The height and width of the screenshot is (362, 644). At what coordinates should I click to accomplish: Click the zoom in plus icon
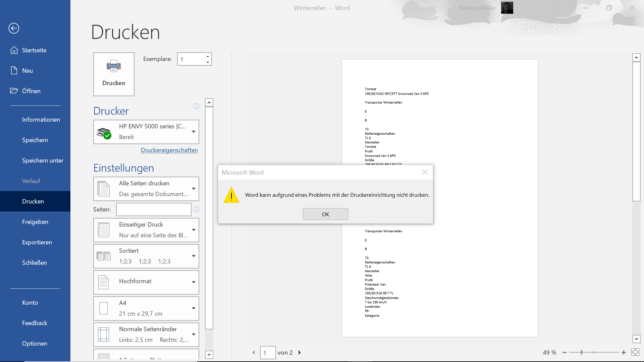click(x=624, y=352)
